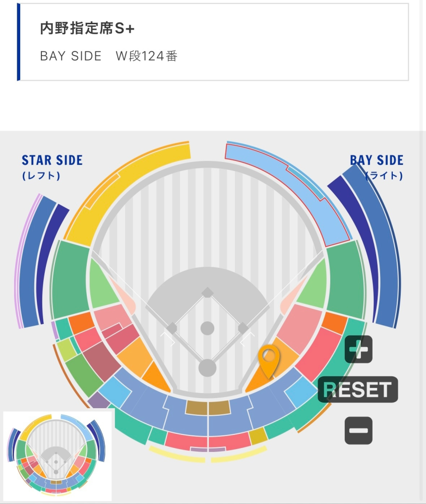This screenshot has width=426, height=504.
Task: Reset the seat map view
Action: [358, 389]
